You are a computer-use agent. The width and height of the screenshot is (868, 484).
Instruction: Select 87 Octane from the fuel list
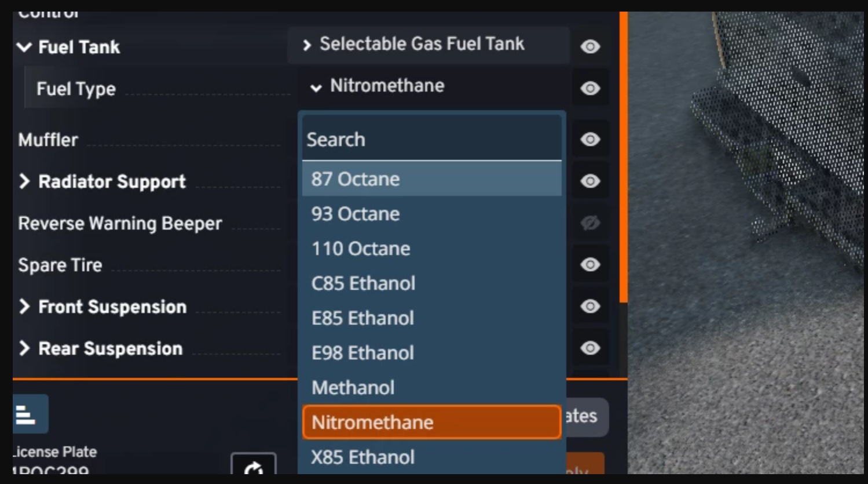(x=431, y=179)
